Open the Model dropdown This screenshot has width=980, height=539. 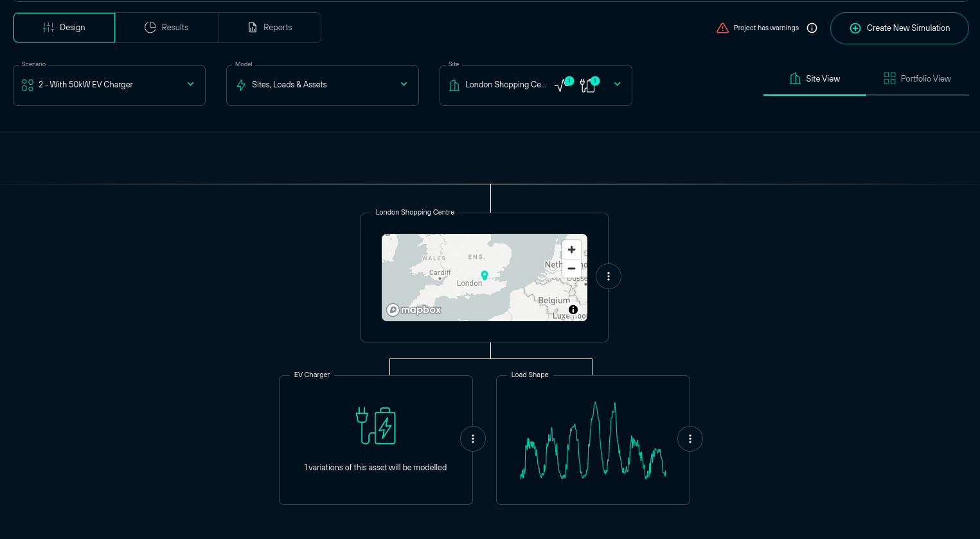click(x=323, y=85)
